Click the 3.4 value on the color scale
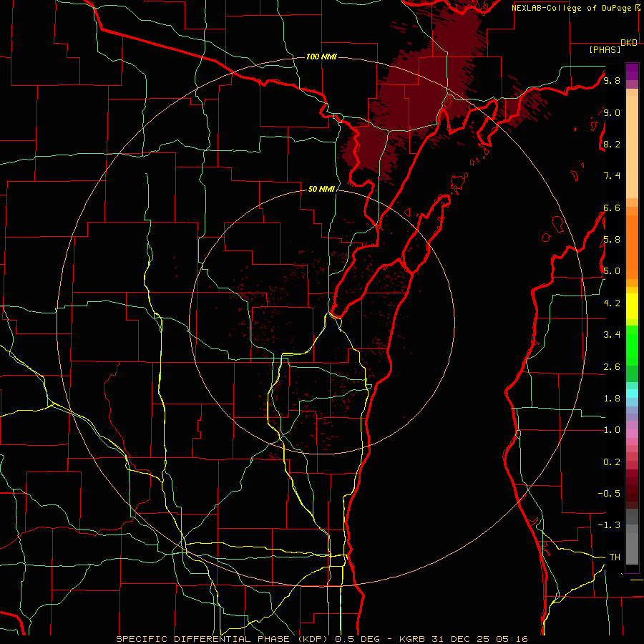644x644 pixels. pos(612,335)
